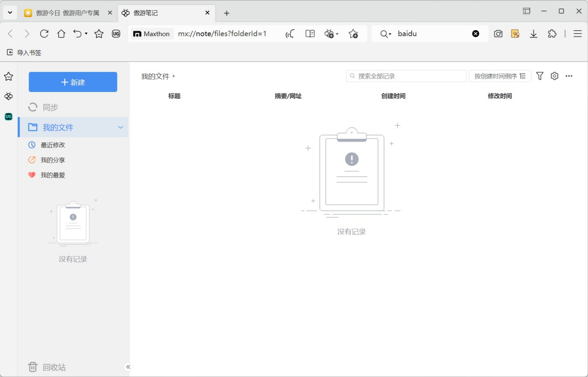588x377 pixels.
Task: Open the filter funnel above the note list
Action: [x=539, y=76]
